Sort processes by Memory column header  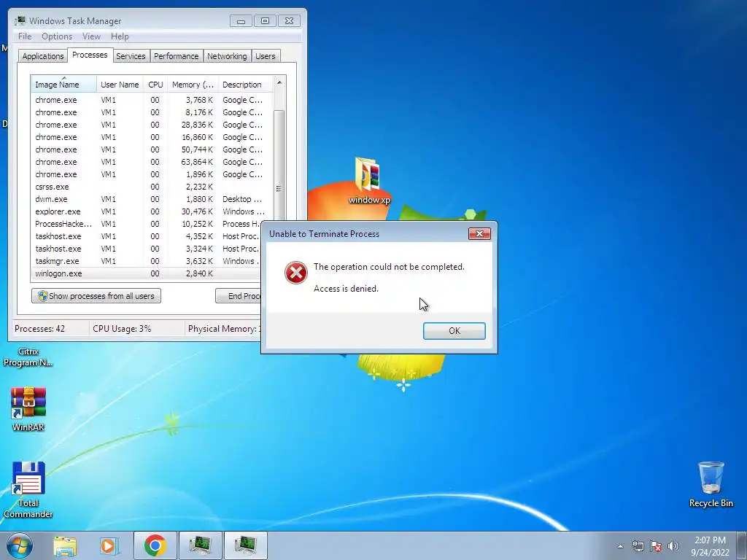click(193, 85)
